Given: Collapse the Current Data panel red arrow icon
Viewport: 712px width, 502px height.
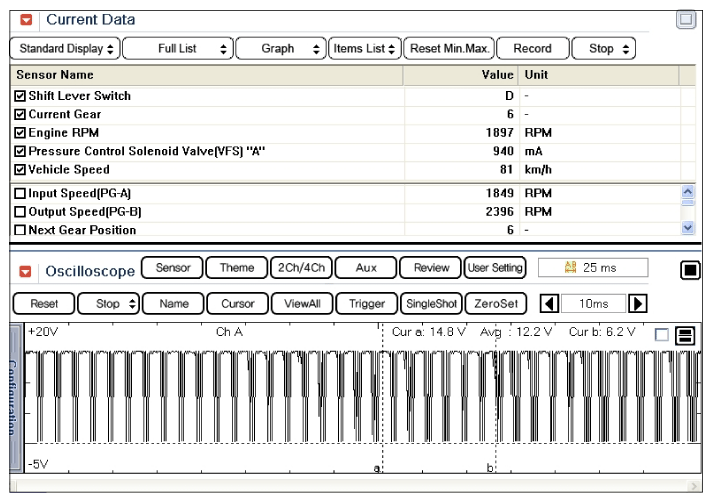Looking at the screenshot, I should [26, 20].
